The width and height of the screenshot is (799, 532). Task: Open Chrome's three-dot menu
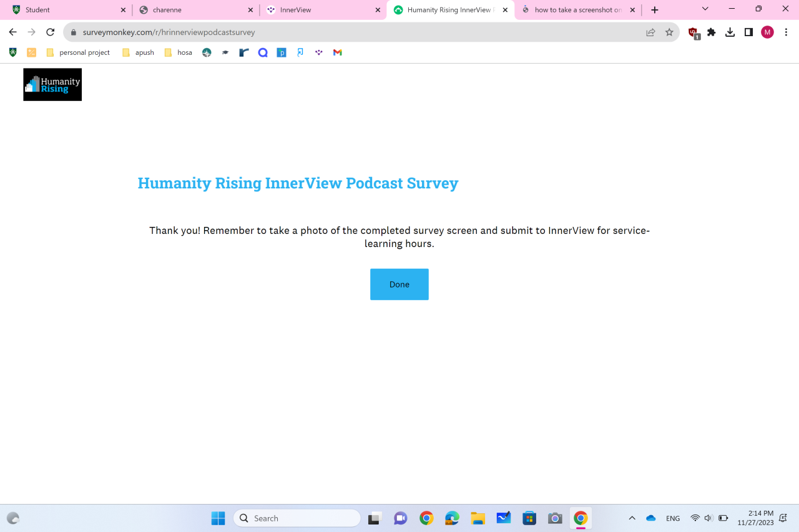[x=786, y=32]
